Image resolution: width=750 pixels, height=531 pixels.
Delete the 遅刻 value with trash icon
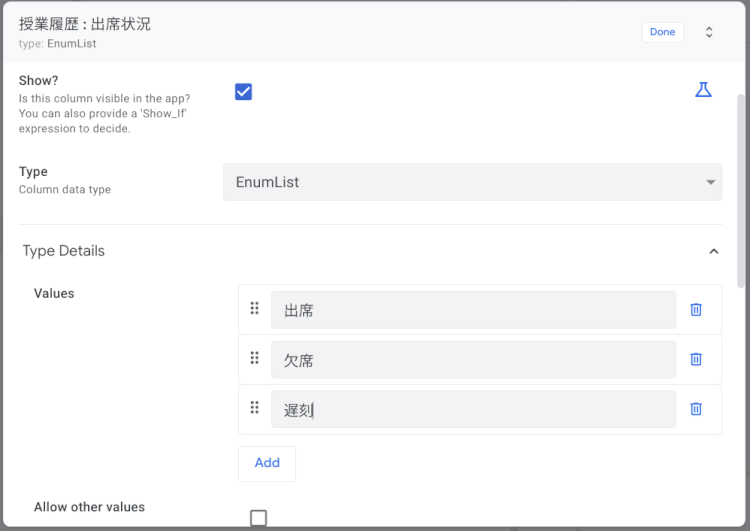[696, 409]
